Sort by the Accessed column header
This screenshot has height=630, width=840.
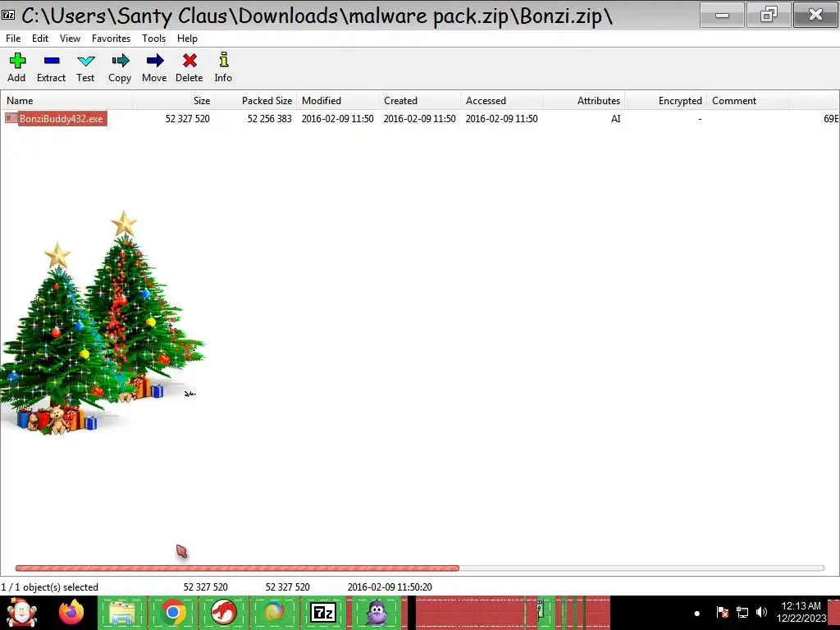coord(501,101)
